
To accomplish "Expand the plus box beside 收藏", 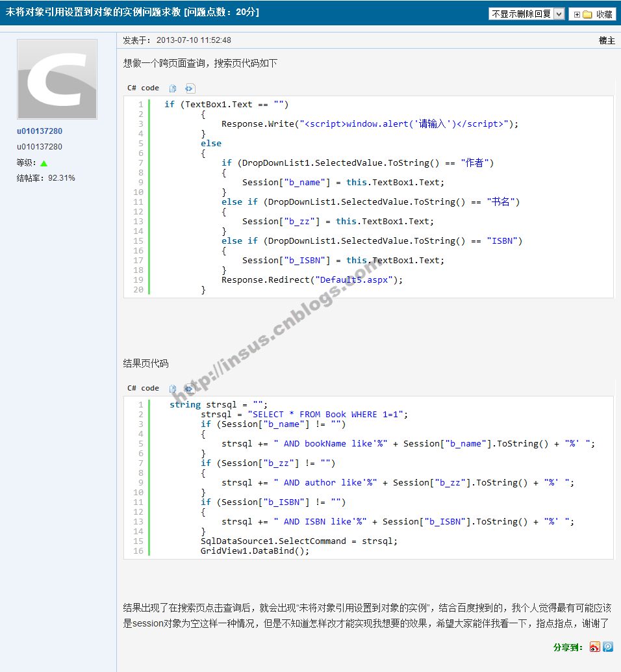I will [x=577, y=14].
